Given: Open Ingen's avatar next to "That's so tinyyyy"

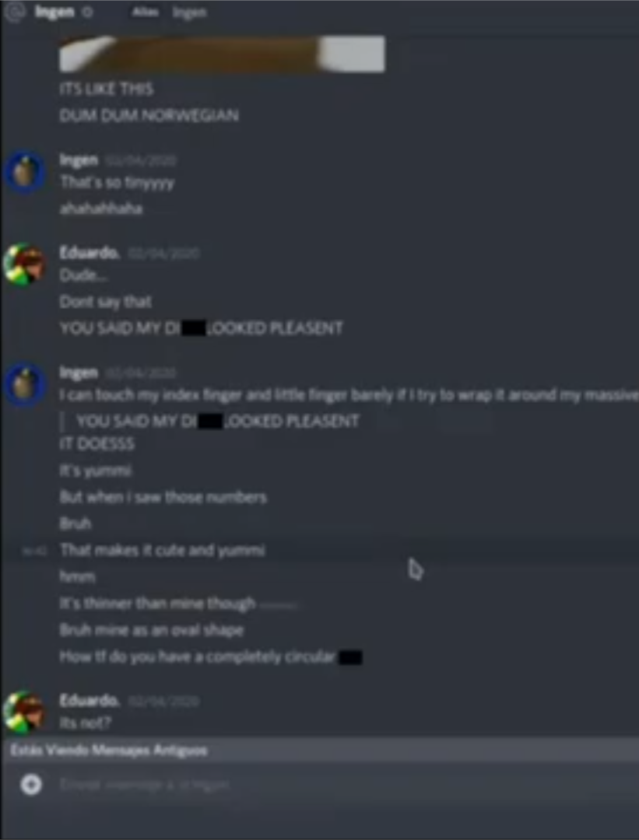Looking at the screenshot, I should 25,173.
